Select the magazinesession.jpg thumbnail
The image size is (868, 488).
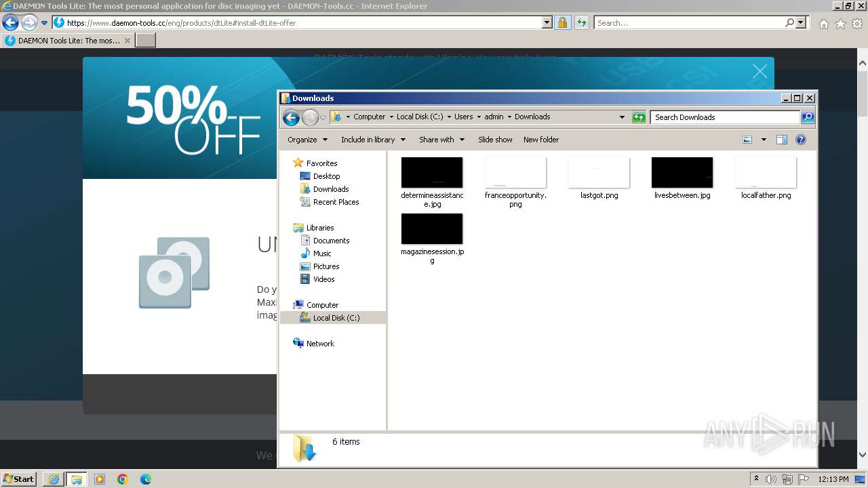tap(432, 229)
